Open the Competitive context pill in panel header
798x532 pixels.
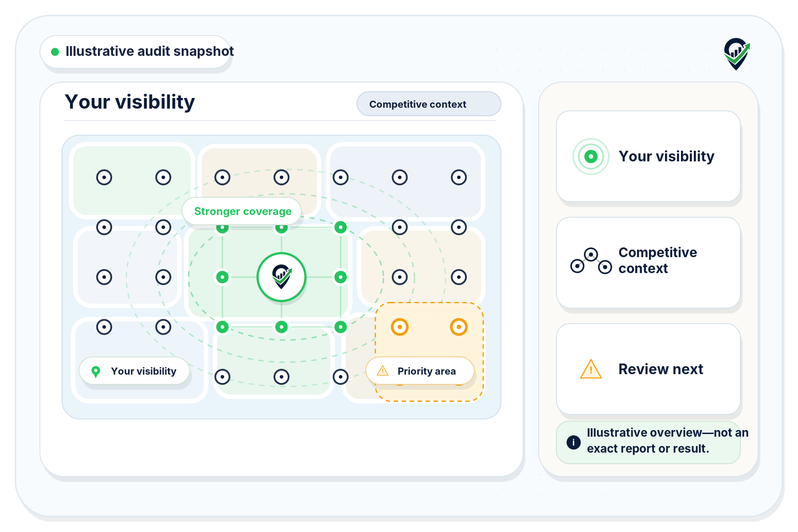(429, 104)
